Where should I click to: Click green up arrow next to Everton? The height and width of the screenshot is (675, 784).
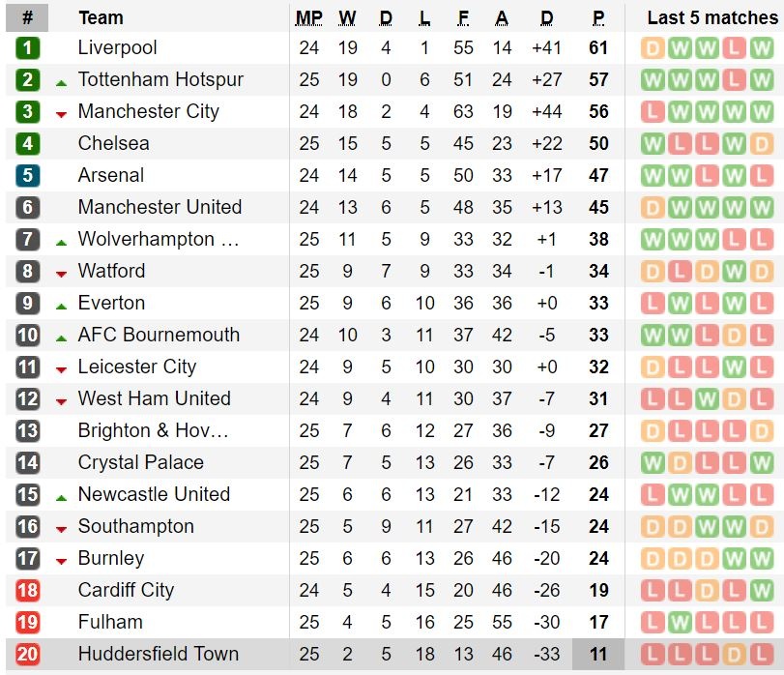click(62, 307)
